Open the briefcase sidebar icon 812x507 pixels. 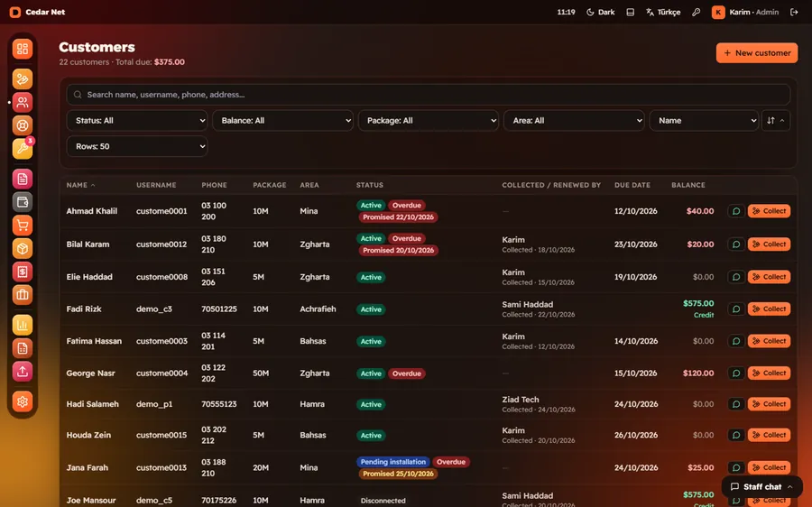tap(23, 295)
